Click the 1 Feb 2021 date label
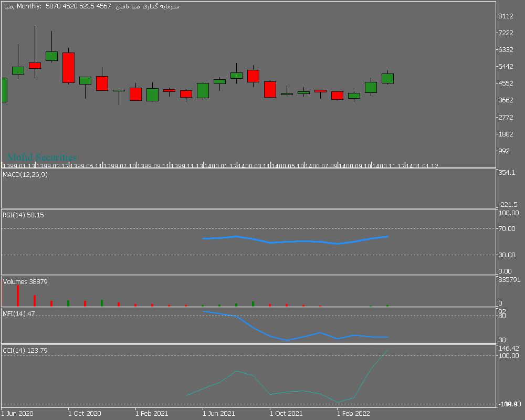525x420 pixels. click(152, 413)
